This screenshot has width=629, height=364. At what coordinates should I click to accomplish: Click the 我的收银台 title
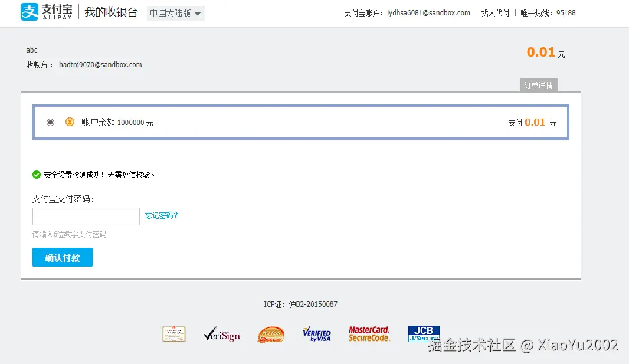click(x=111, y=12)
